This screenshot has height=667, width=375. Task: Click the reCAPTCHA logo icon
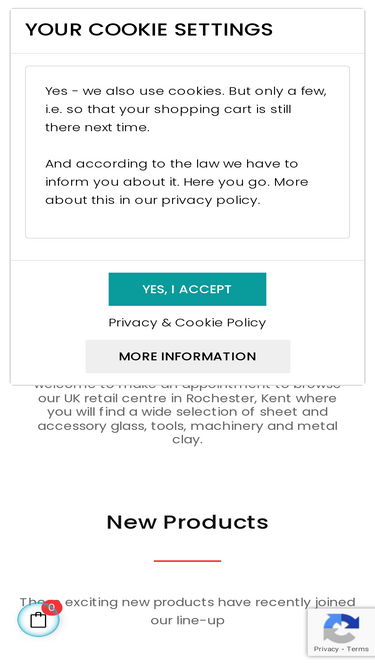[341, 628]
